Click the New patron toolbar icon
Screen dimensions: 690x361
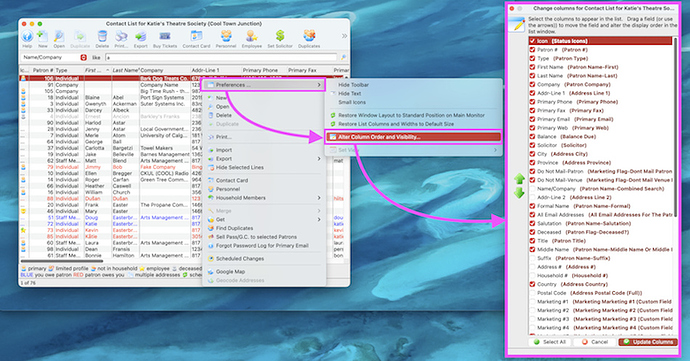(x=43, y=37)
